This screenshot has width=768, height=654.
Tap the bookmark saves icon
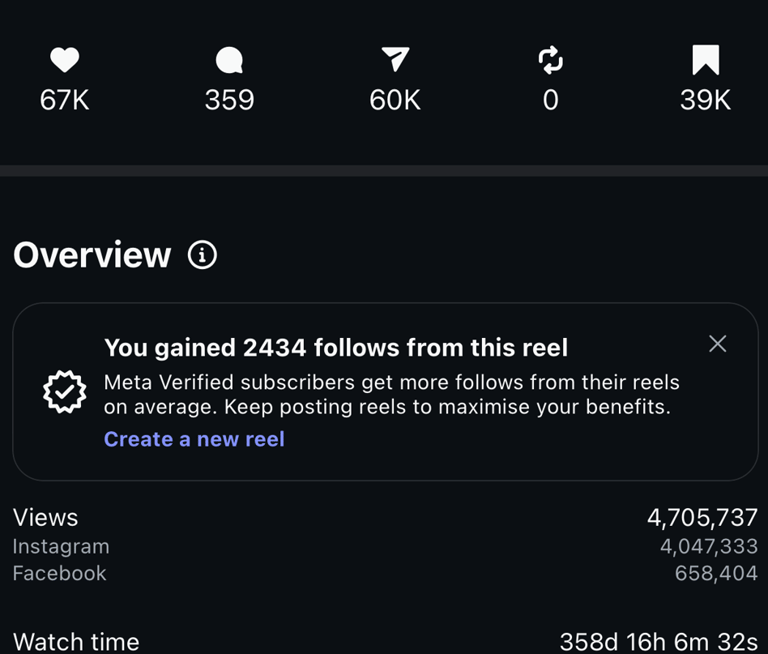point(705,61)
